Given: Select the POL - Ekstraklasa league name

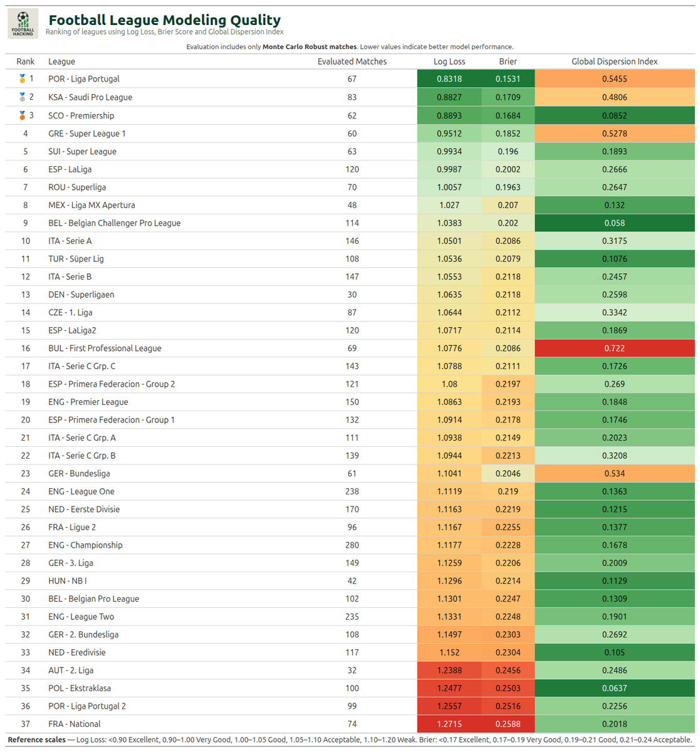Looking at the screenshot, I should 80,688.
